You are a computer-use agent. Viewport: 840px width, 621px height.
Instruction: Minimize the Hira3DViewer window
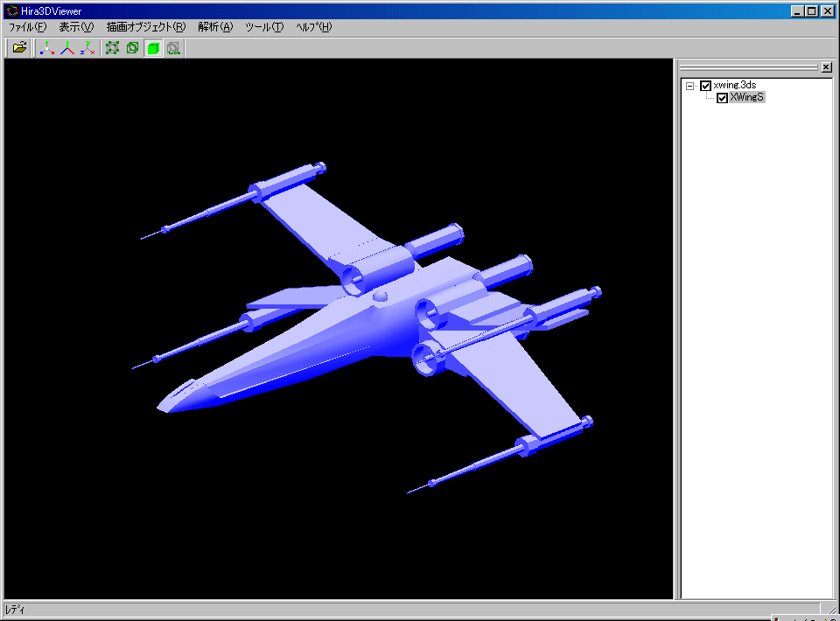coord(797,10)
